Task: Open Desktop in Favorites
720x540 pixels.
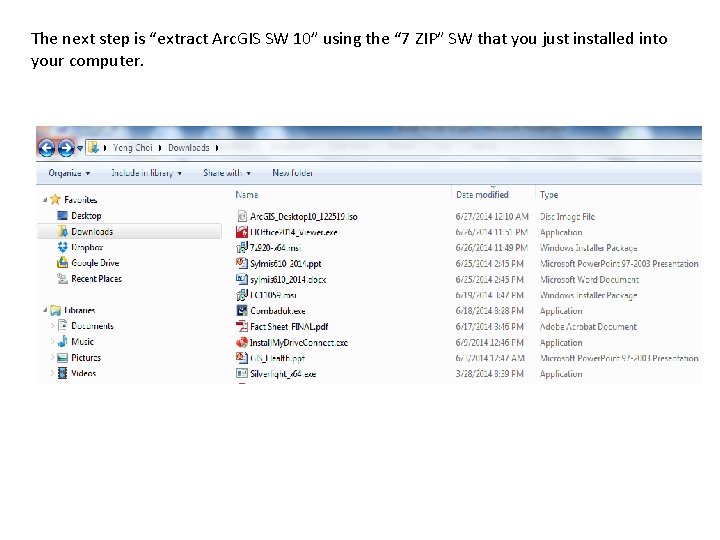Action: [x=86, y=216]
